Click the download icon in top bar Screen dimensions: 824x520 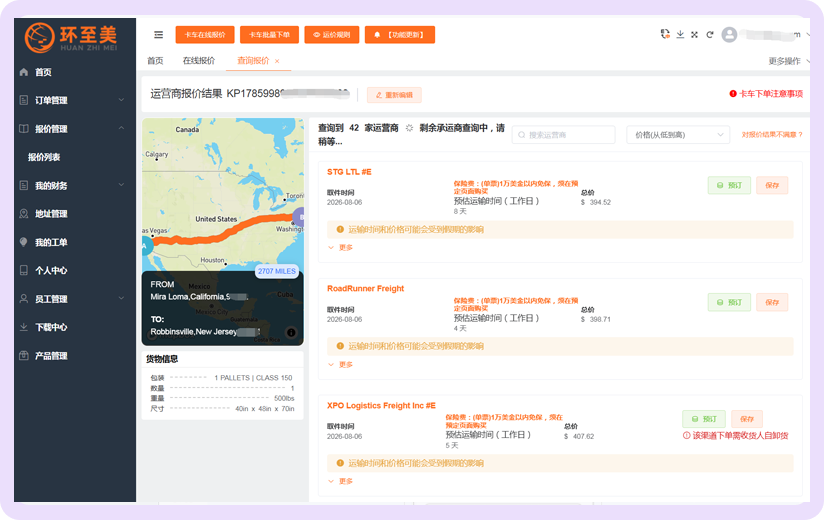click(680, 34)
